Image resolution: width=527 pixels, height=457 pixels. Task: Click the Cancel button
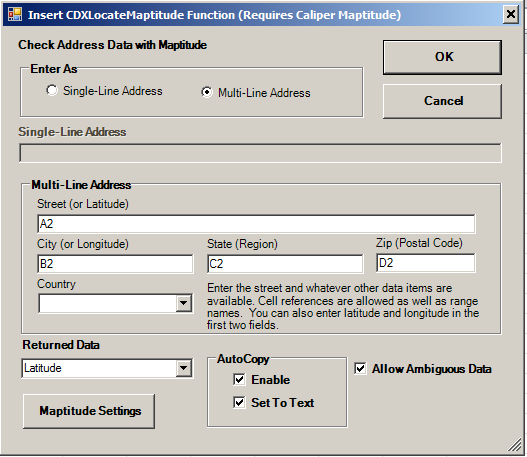coord(442,101)
